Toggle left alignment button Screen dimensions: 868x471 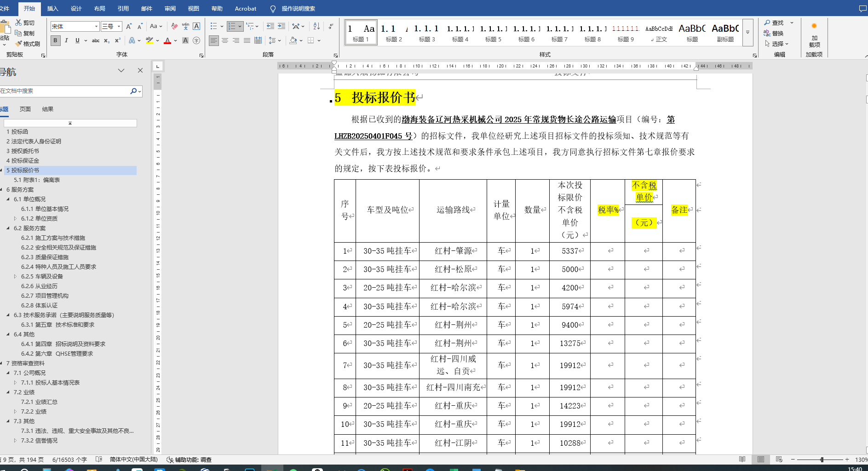tap(214, 40)
